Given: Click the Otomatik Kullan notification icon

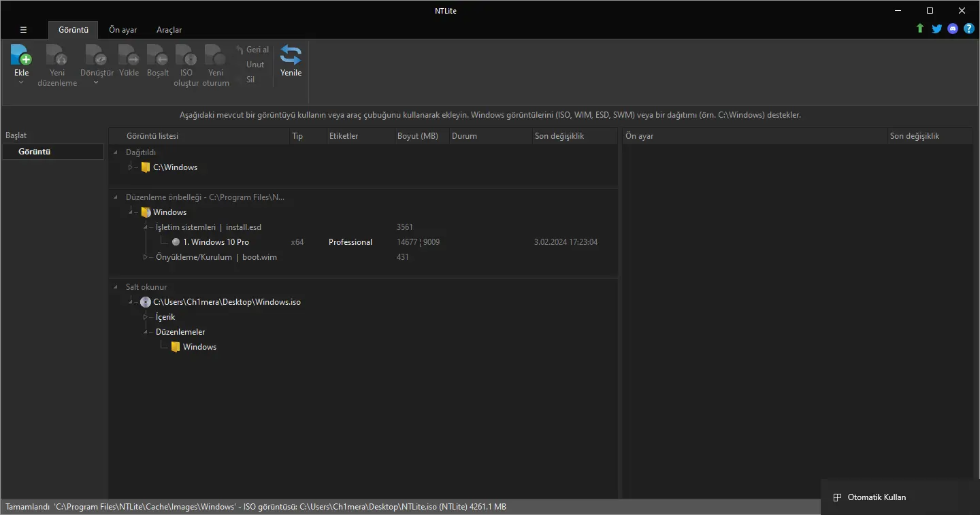Looking at the screenshot, I should (838, 497).
